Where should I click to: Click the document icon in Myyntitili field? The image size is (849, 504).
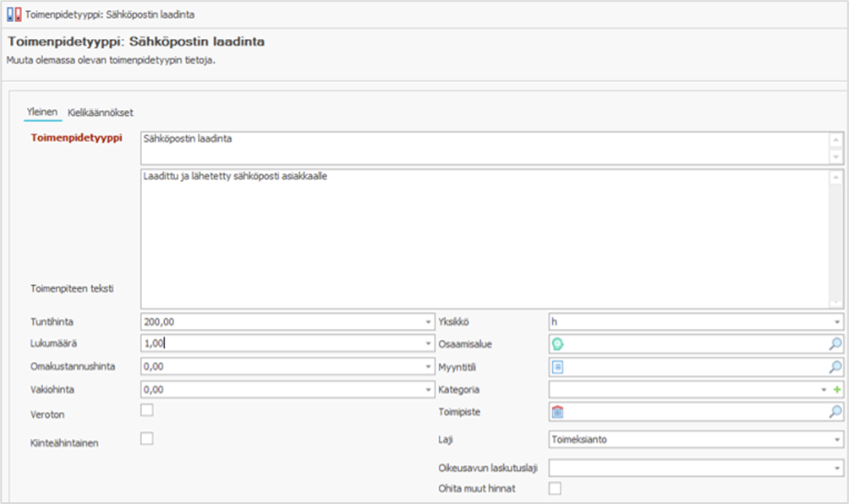[x=557, y=367]
